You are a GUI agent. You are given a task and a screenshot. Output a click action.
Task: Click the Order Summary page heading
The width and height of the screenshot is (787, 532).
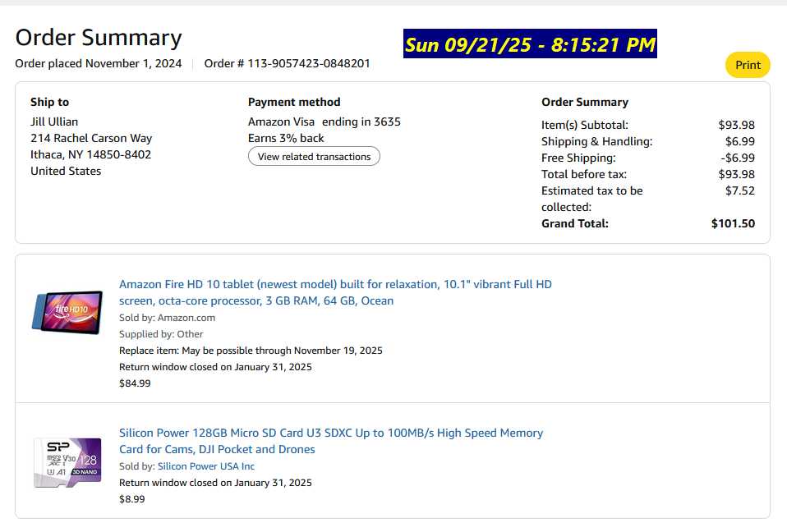pos(99,38)
